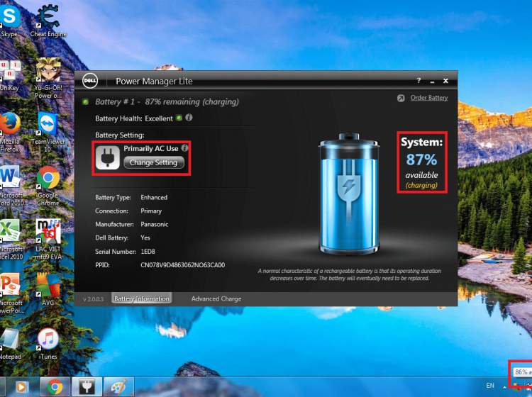
Task: Click the Paint taskbar icon
Action: coord(118,387)
